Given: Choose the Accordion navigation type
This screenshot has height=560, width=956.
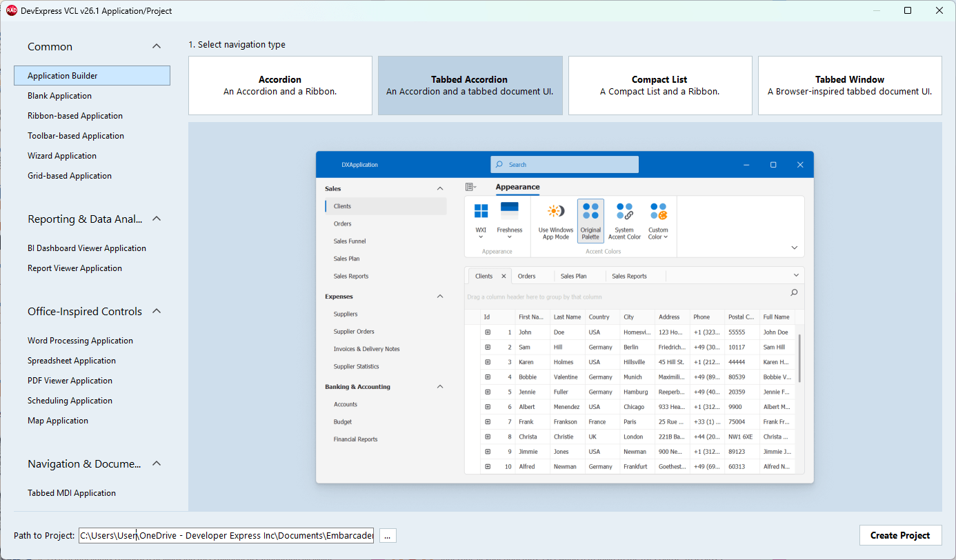Looking at the screenshot, I should tap(280, 86).
